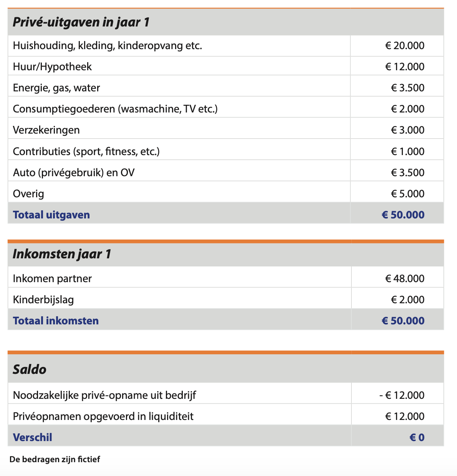Select the Kinderbijslag row label
457x476 pixels.
click(x=43, y=299)
